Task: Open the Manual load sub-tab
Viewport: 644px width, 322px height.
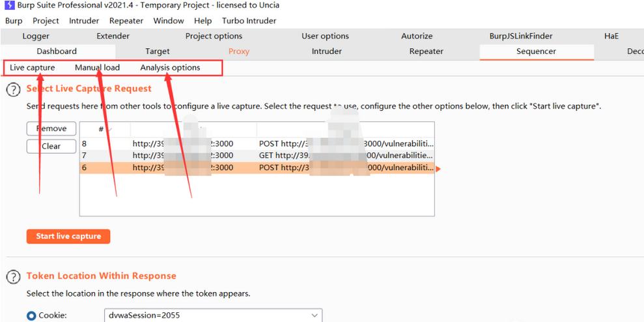Action: [97, 68]
